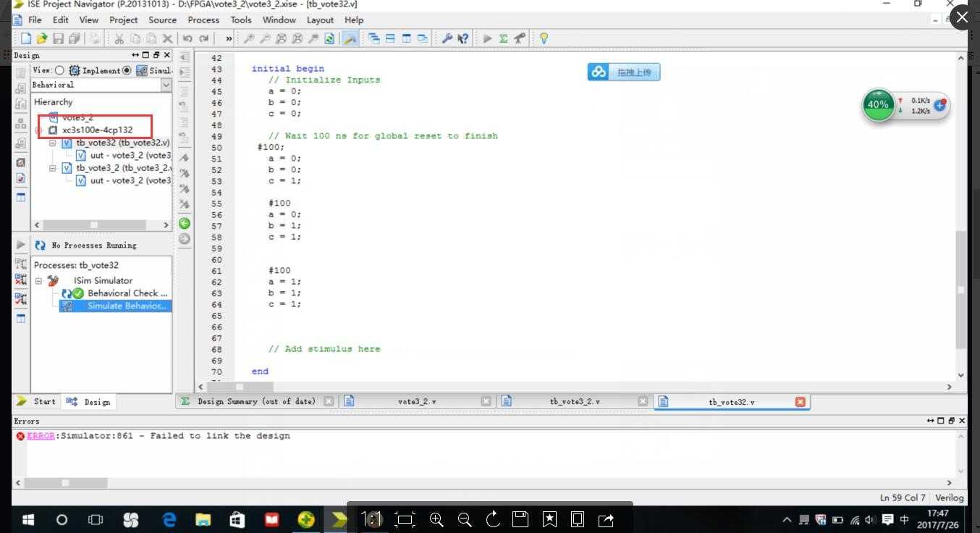Click the blue cloud upload button

click(624, 72)
